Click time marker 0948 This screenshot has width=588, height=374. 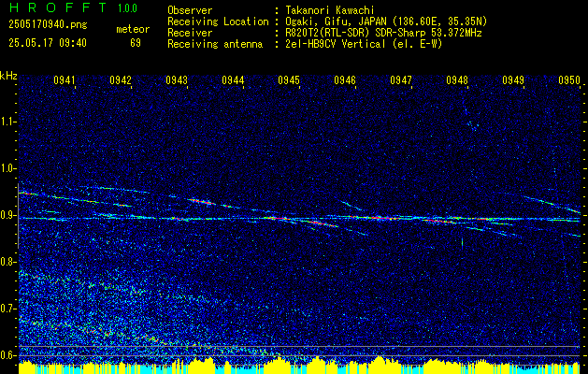click(457, 80)
